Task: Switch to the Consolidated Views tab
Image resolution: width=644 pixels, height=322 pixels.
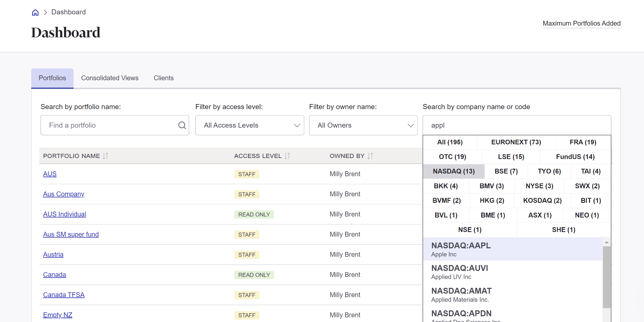Action: [110, 78]
